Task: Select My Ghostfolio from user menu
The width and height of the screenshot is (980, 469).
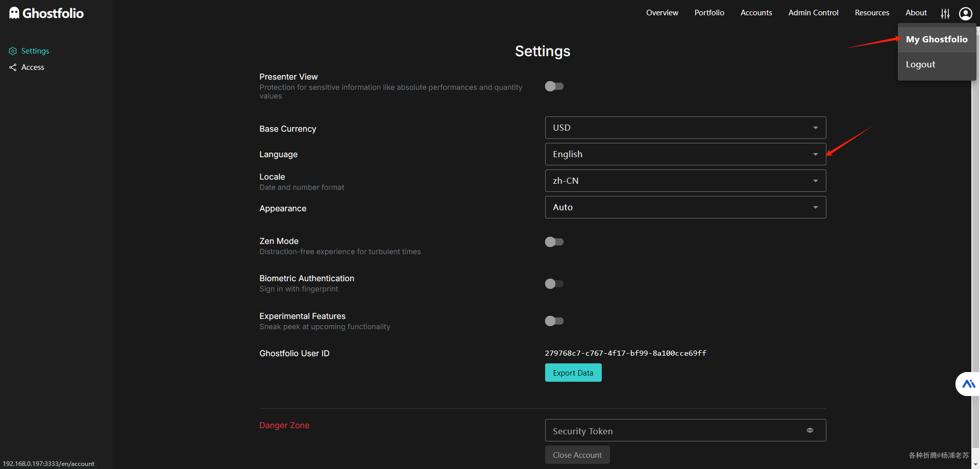Action: point(936,39)
